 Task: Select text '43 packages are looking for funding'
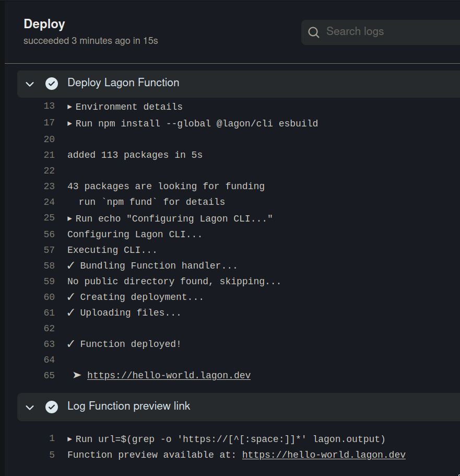tap(166, 186)
